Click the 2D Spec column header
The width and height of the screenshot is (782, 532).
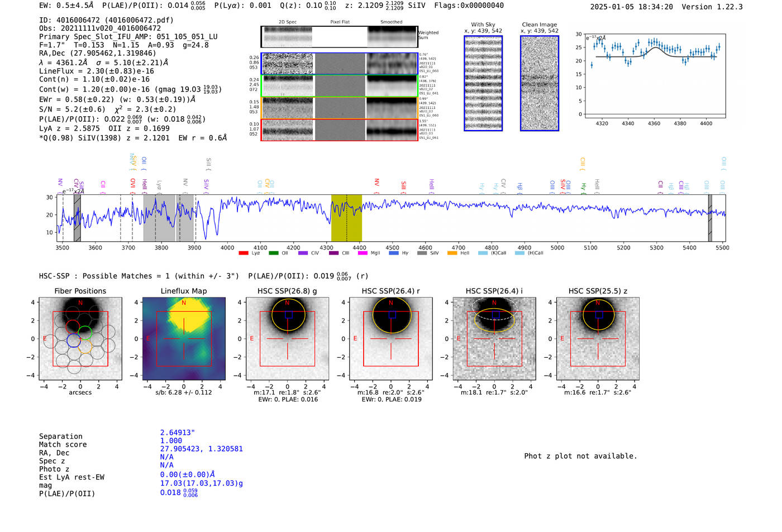[x=288, y=22]
